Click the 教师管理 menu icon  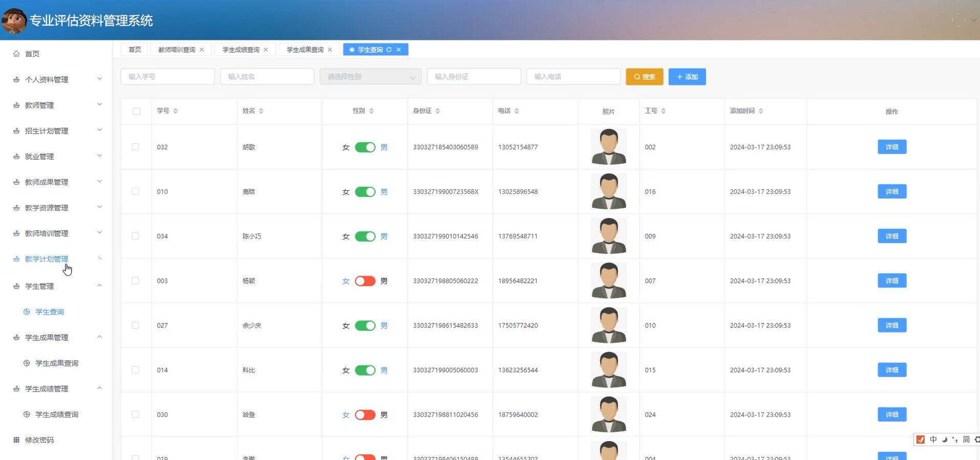point(16,105)
